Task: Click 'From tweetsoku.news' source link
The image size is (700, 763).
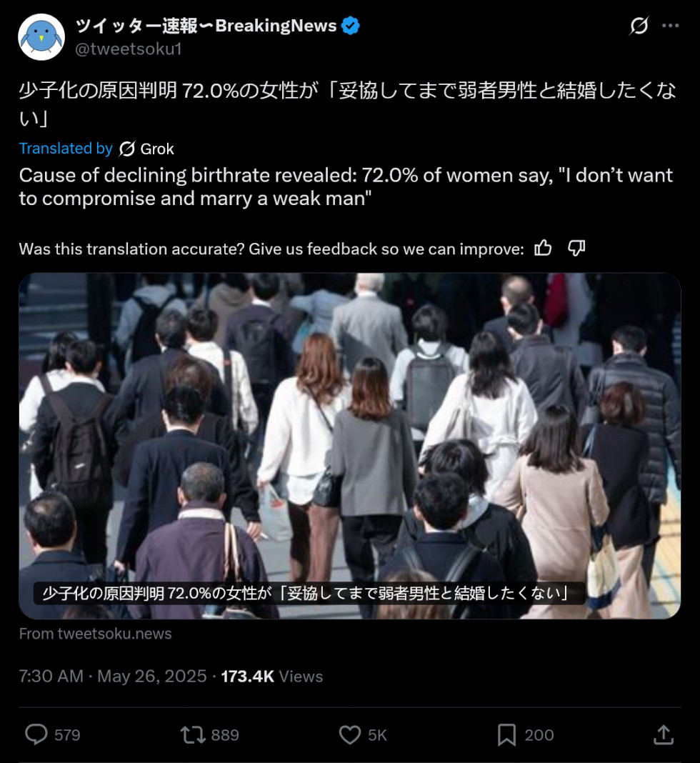Action: (x=95, y=634)
